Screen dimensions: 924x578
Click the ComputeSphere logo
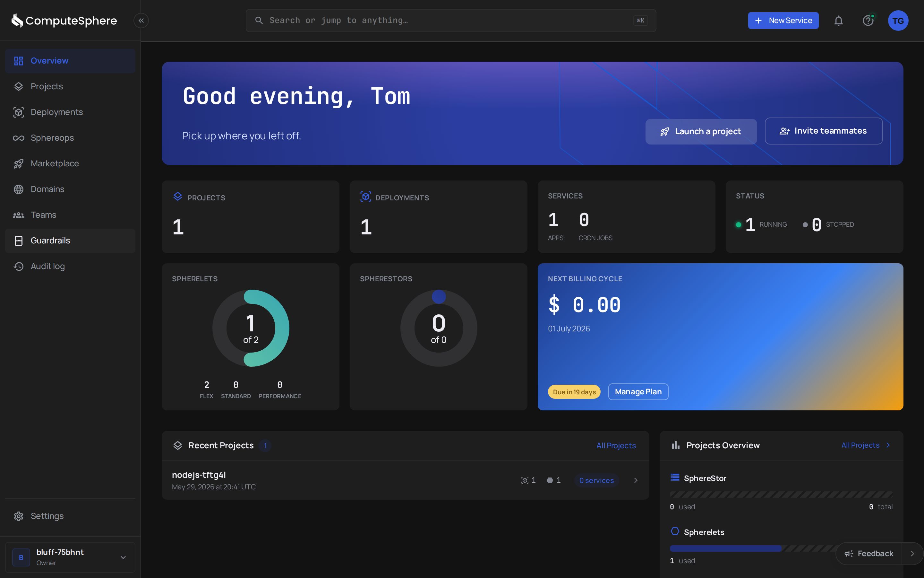64,21
